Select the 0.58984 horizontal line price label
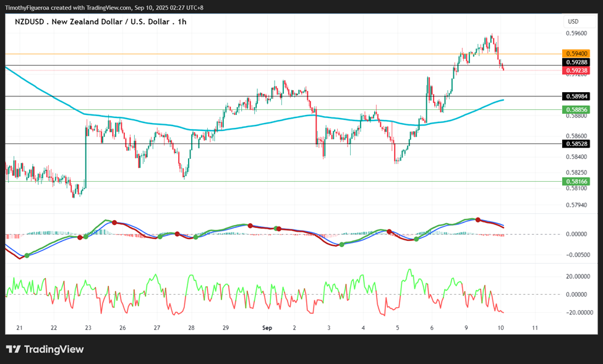The width and height of the screenshot is (603, 364). tap(576, 96)
